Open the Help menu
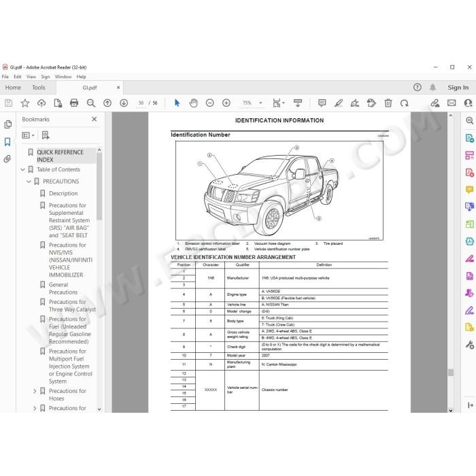 click(x=82, y=77)
